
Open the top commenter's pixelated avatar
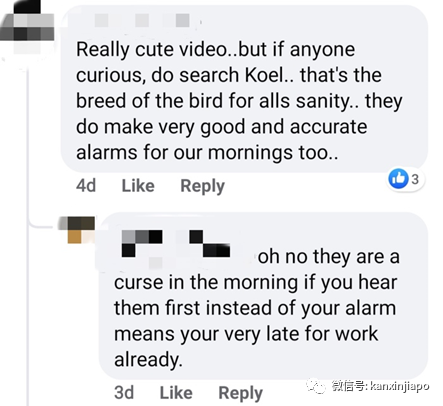tap(27, 27)
